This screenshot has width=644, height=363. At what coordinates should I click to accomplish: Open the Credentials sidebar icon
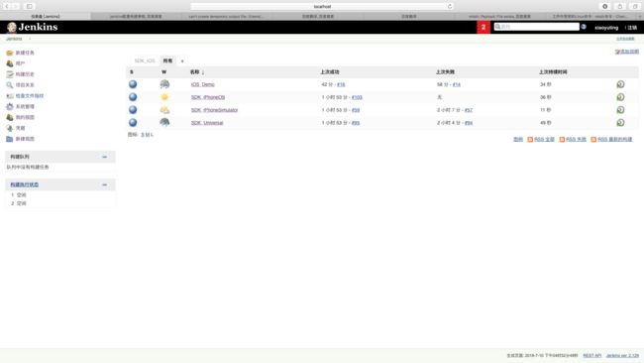point(10,128)
